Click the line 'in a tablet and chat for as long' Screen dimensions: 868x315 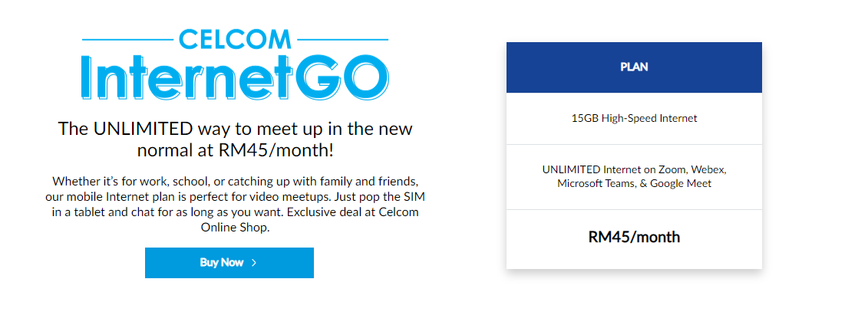[x=236, y=212]
